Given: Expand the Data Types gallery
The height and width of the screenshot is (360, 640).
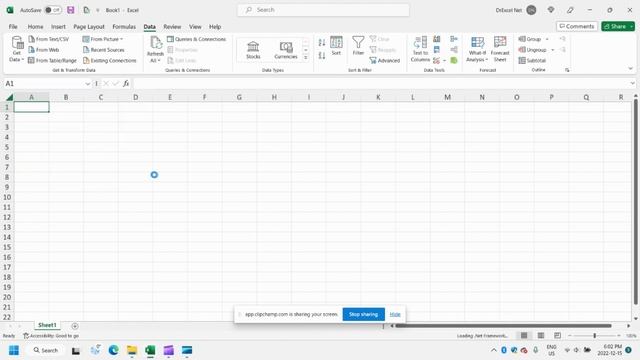Looking at the screenshot, I should 306,58.
